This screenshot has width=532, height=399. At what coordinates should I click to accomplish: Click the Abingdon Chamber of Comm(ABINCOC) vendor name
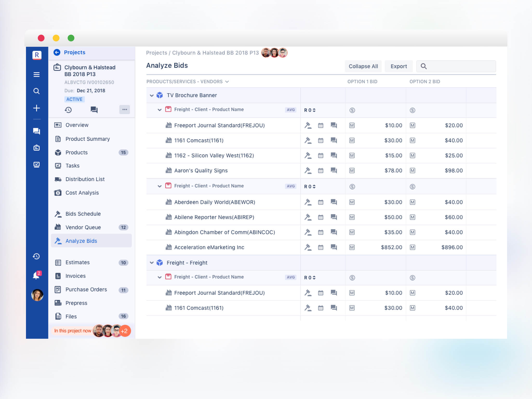click(x=225, y=232)
